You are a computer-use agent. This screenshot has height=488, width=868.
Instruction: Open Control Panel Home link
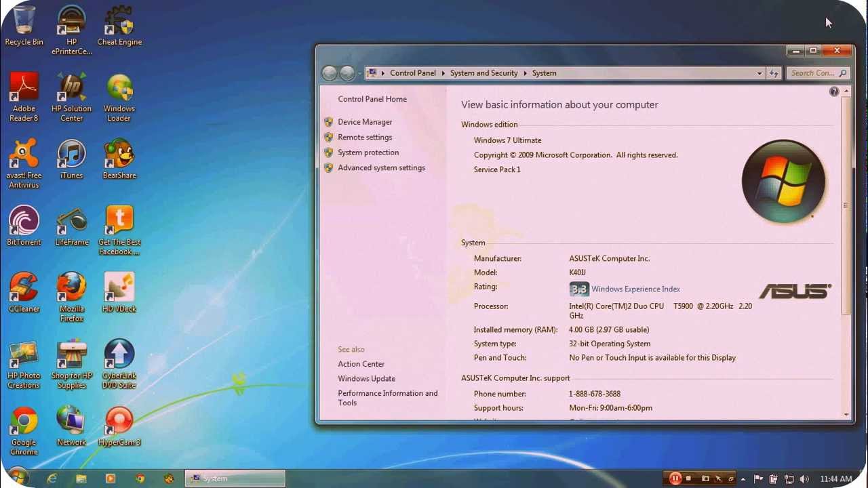tap(372, 99)
